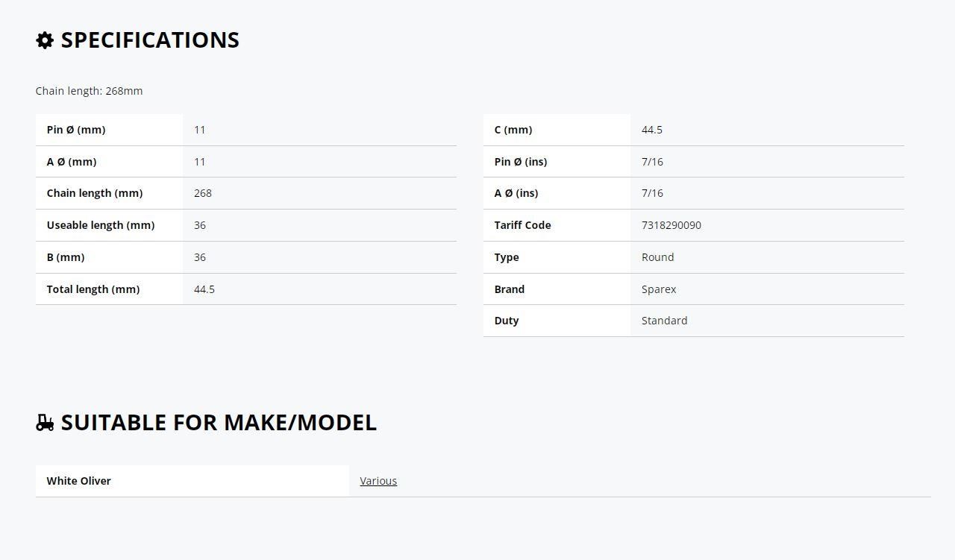This screenshot has width=955, height=560.
Task: Open the Various link for White Oliver
Action: click(378, 481)
